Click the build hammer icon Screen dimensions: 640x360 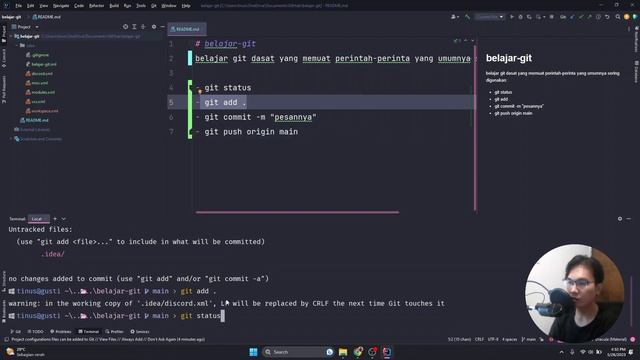(467, 17)
